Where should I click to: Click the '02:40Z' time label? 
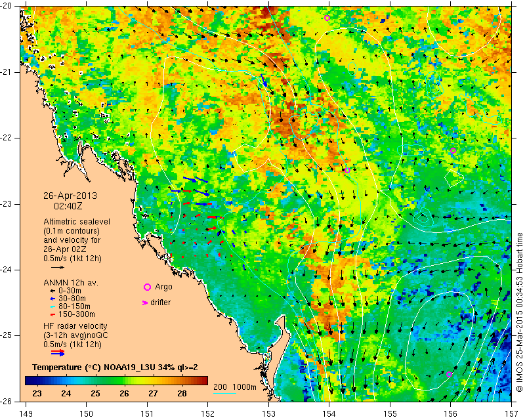click(x=68, y=206)
